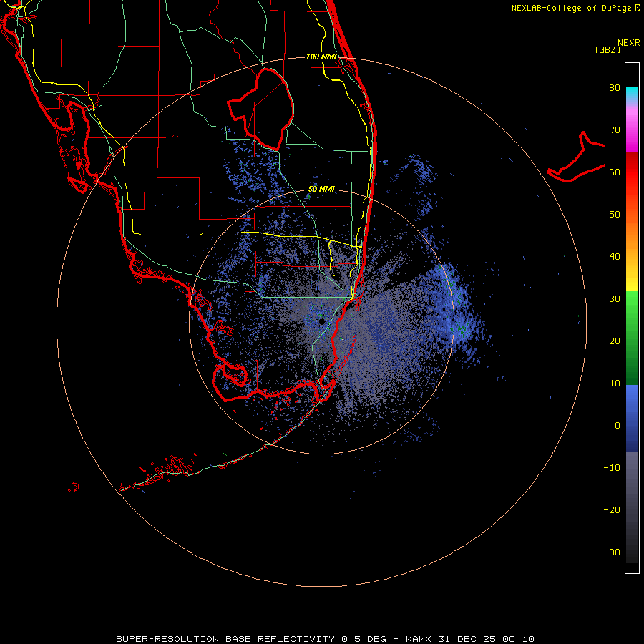Click the 100 NMI range ring label
Screen dimensions: 644x644
click(x=321, y=57)
